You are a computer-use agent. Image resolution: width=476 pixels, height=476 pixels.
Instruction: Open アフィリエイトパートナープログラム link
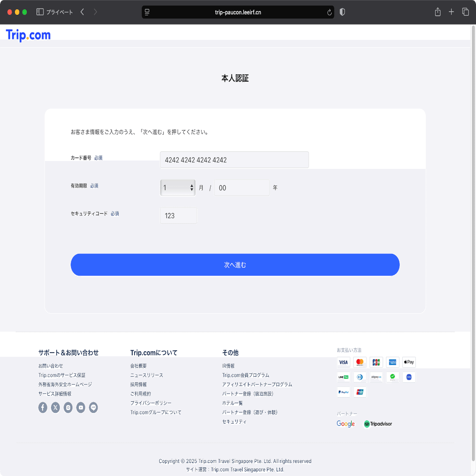coord(257,384)
